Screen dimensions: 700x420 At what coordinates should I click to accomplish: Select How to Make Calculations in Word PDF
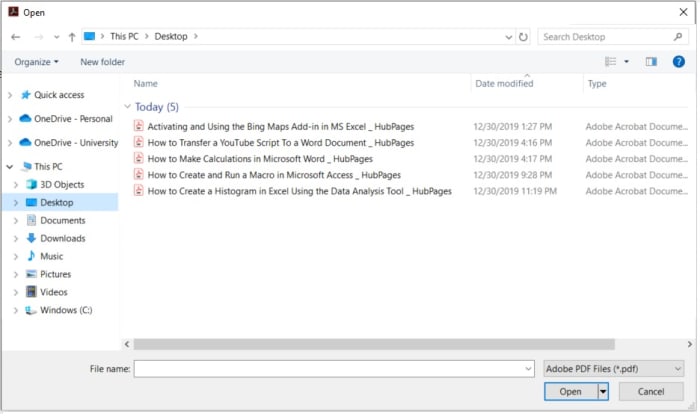pos(260,159)
